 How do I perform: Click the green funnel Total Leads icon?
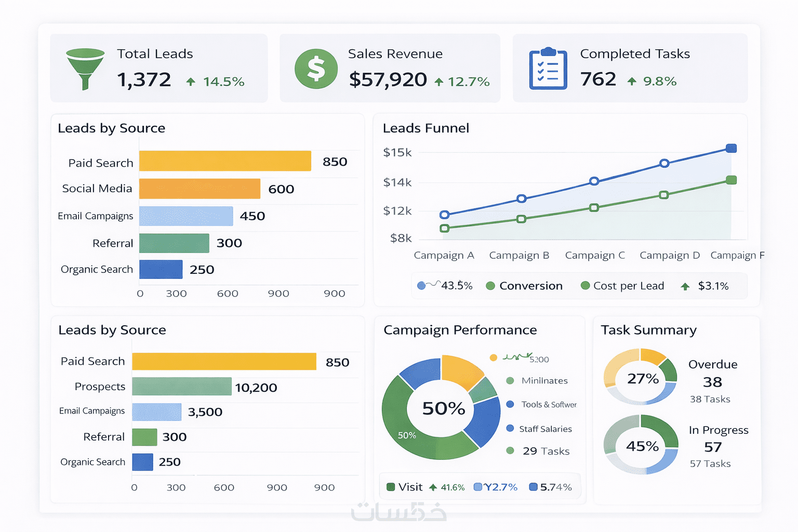point(86,69)
